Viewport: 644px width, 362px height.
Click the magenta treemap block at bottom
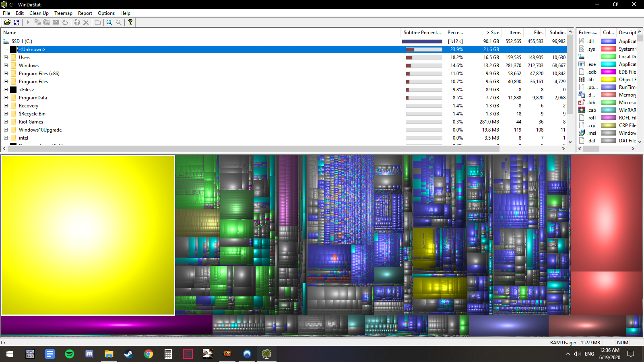pyautogui.click(x=107, y=325)
